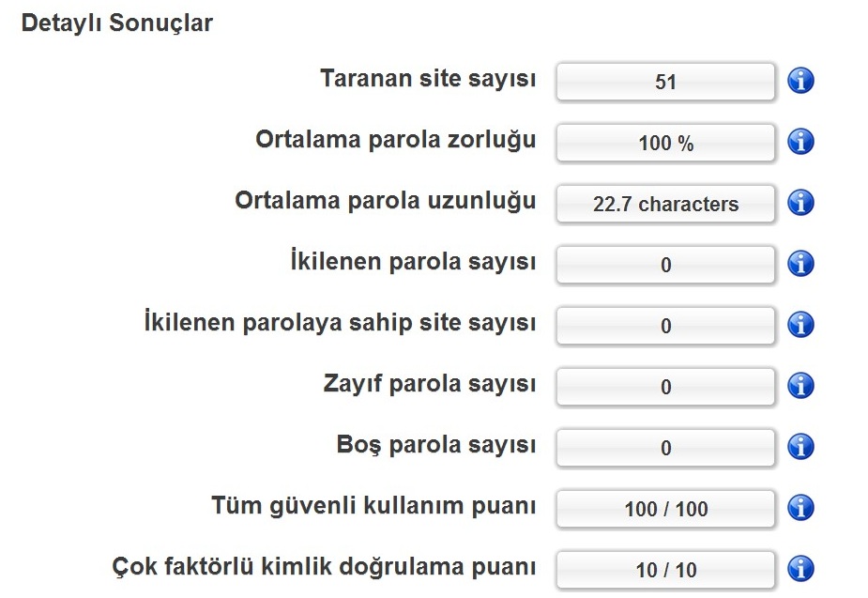The height and width of the screenshot is (598, 868).
Task: Click info icon for Tüm güvenli kullanım puanı
Action: (800, 508)
